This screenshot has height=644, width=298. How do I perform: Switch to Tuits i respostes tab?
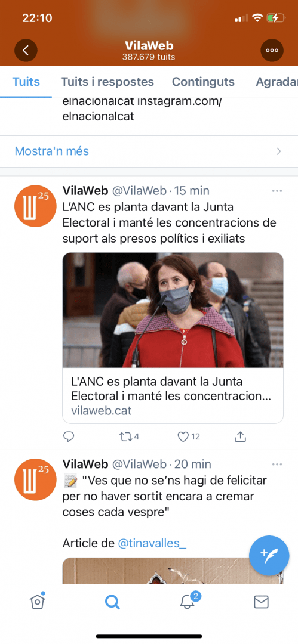(107, 82)
